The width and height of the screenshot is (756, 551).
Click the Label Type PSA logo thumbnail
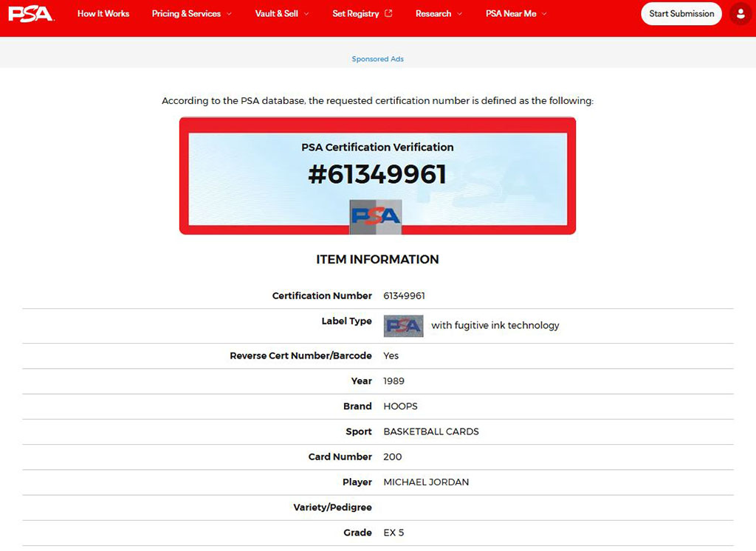coord(403,325)
